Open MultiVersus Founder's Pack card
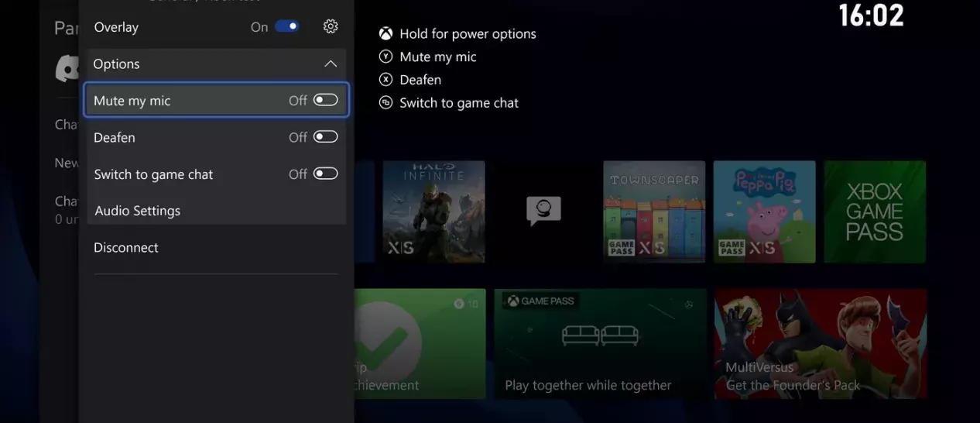This screenshot has height=423, width=980. click(x=821, y=344)
